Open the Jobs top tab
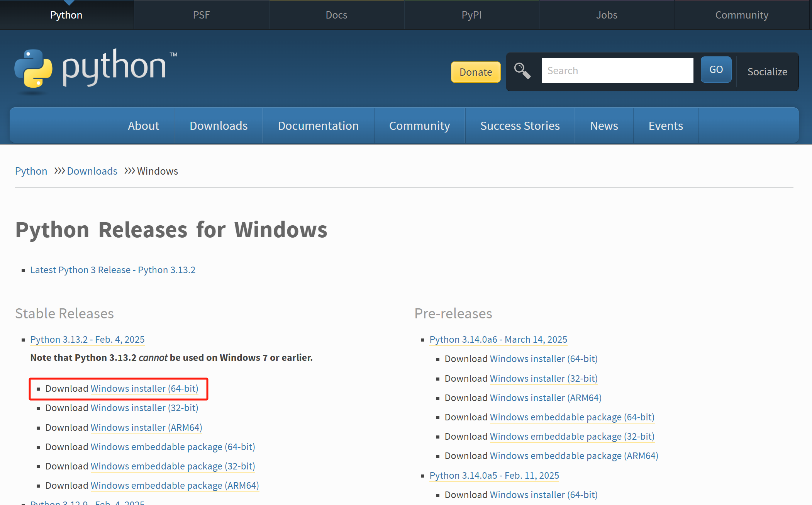The image size is (812, 505). [x=607, y=15]
